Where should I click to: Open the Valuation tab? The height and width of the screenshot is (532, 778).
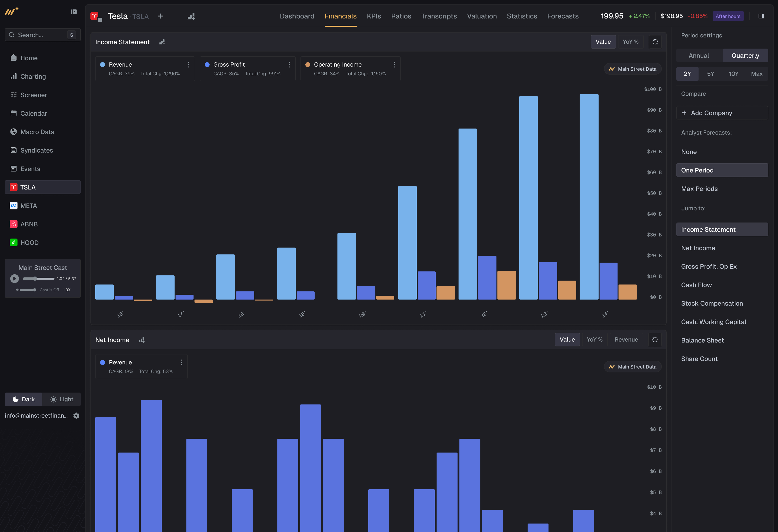(481, 16)
